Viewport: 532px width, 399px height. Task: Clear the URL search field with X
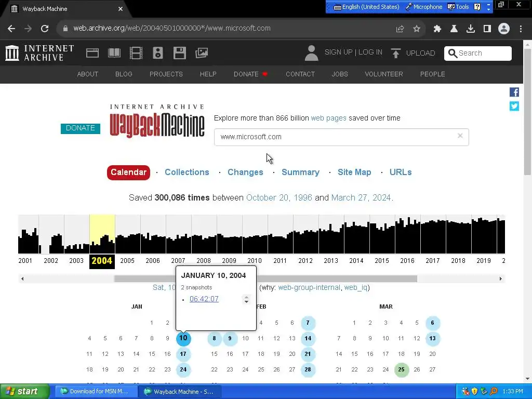tap(460, 136)
